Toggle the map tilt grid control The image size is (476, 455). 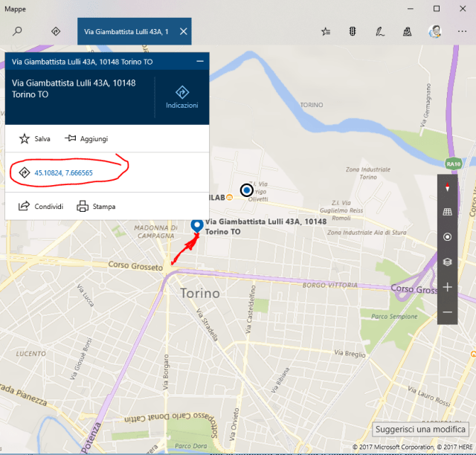coord(447,212)
